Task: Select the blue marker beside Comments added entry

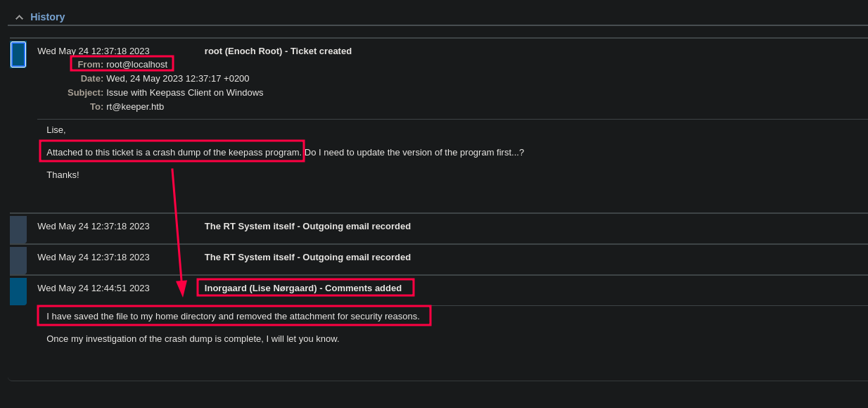Action: click(x=18, y=291)
